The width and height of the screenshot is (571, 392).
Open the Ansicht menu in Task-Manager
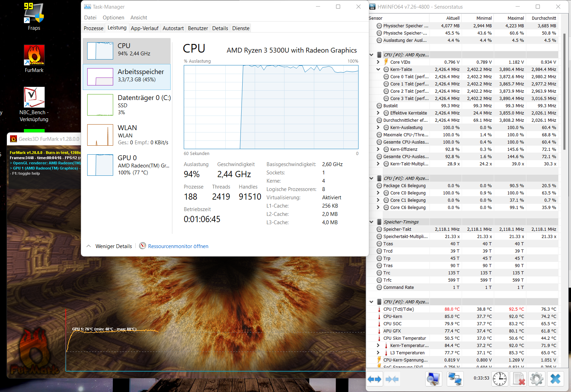tap(139, 18)
